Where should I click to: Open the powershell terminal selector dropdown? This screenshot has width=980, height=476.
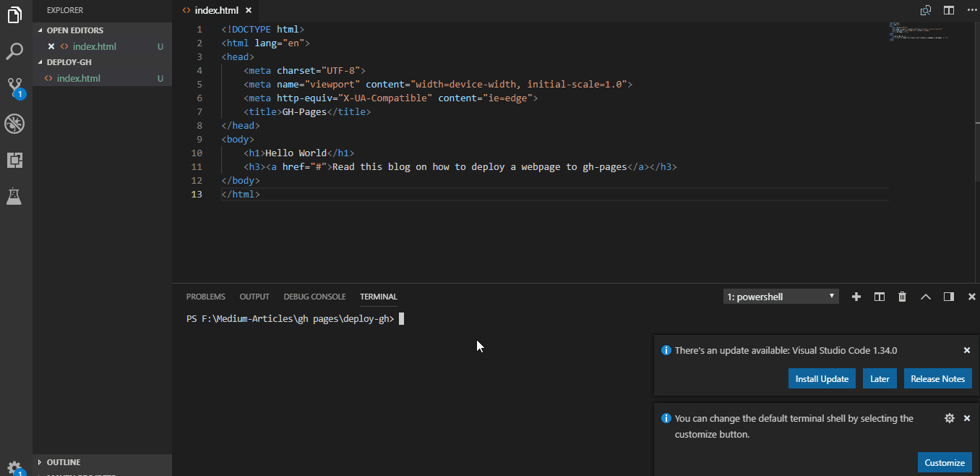click(x=781, y=297)
